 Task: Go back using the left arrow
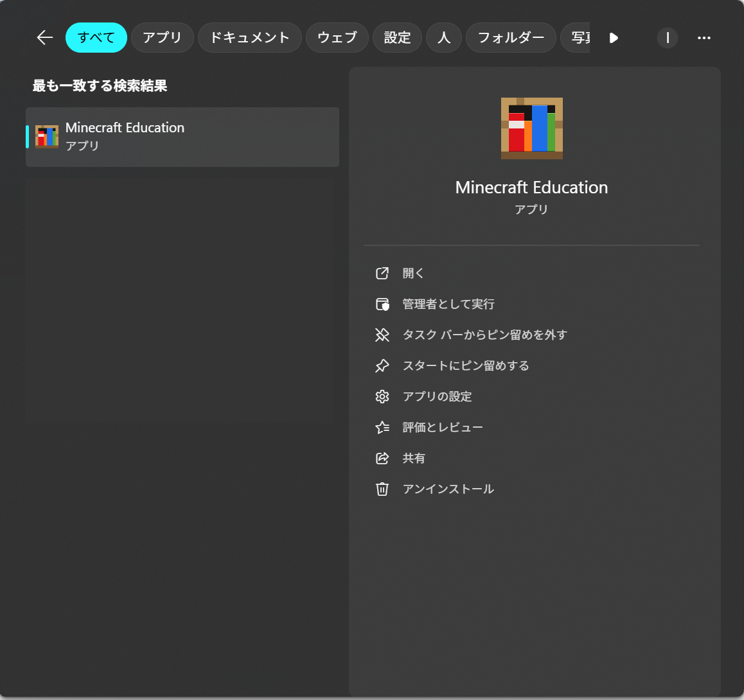pos(45,37)
